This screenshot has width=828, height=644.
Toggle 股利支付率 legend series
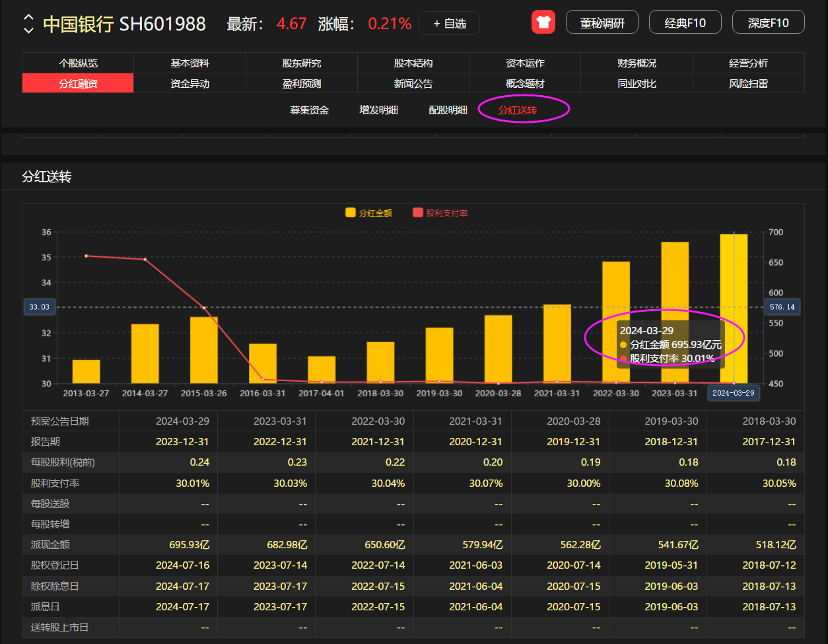click(x=440, y=213)
